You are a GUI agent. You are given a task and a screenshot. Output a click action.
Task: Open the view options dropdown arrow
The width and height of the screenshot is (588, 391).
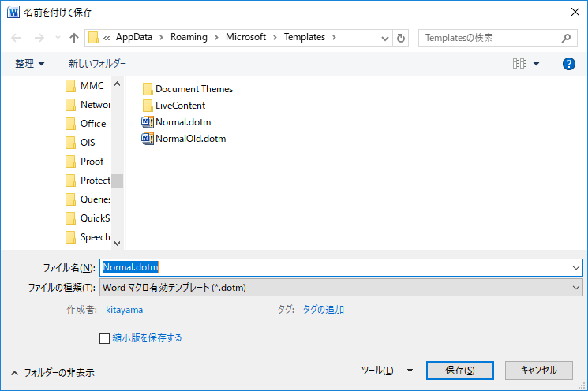tap(536, 64)
